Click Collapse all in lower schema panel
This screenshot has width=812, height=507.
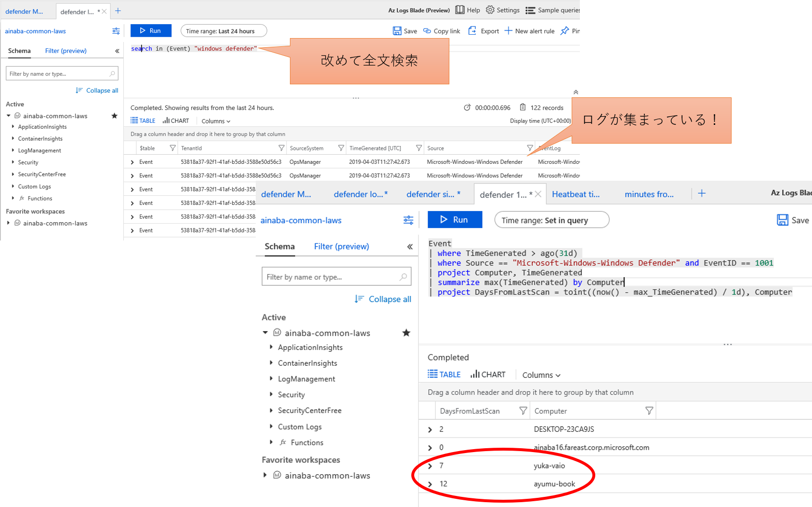point(383,299)
